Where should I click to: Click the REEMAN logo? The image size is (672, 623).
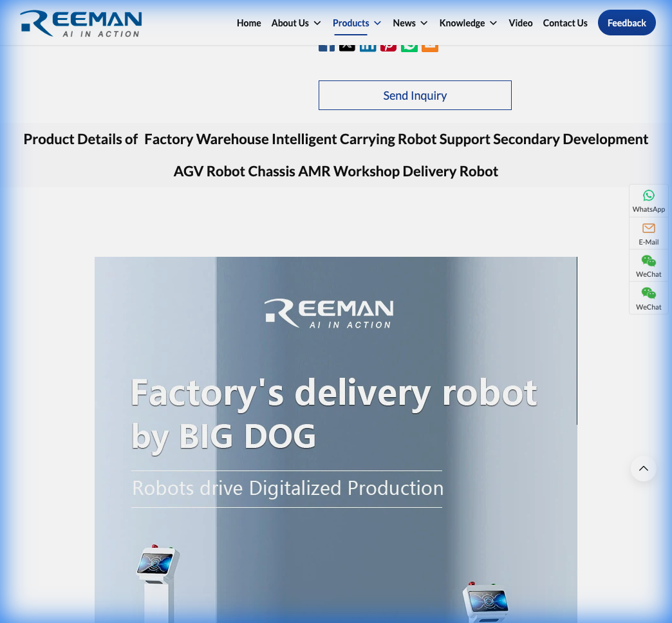pos(80,23)
